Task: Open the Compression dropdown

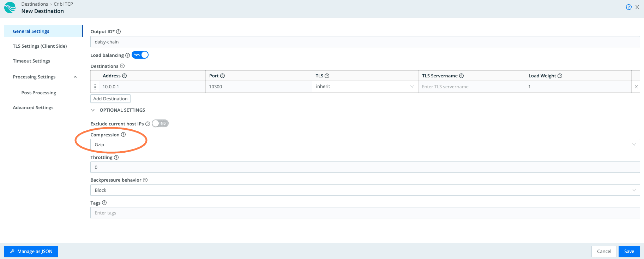Action: point(365,145)
